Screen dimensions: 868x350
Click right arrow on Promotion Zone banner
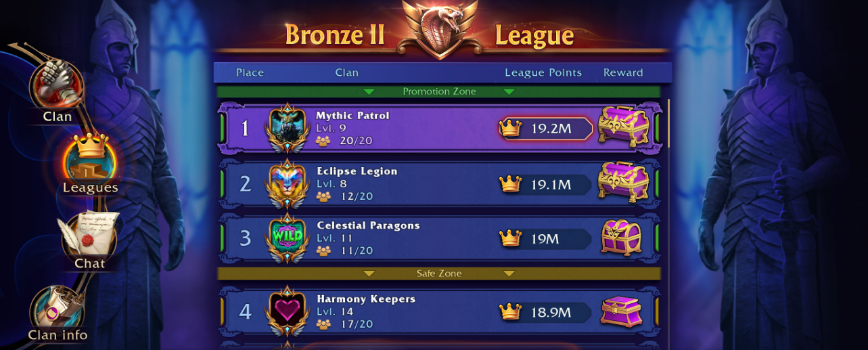point(509,91)
